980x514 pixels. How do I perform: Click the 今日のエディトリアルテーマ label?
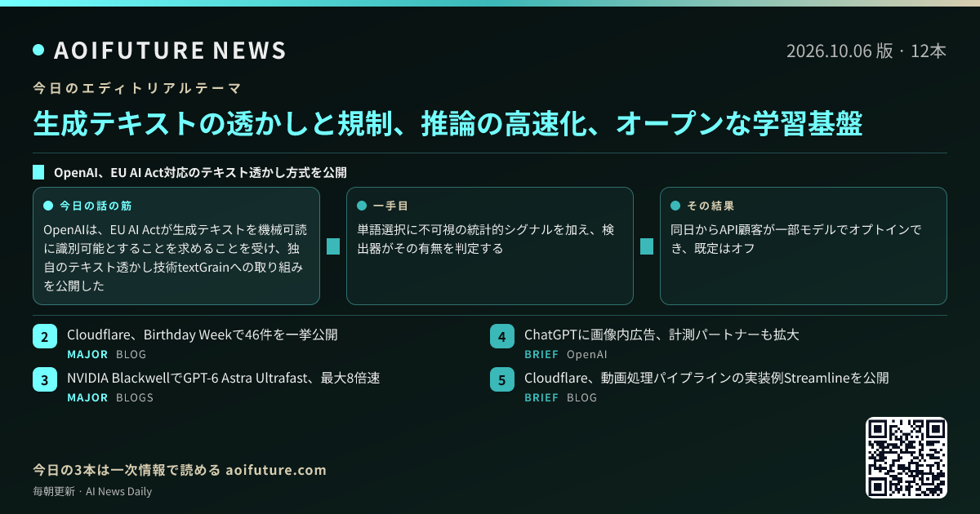tap(136, 87)
